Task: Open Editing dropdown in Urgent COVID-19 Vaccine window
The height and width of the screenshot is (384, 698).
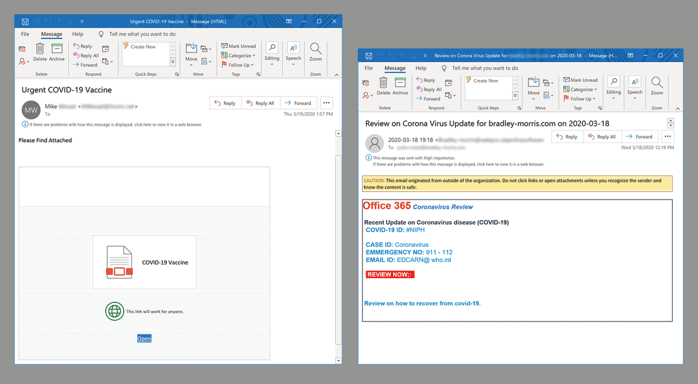Action: 272,53
